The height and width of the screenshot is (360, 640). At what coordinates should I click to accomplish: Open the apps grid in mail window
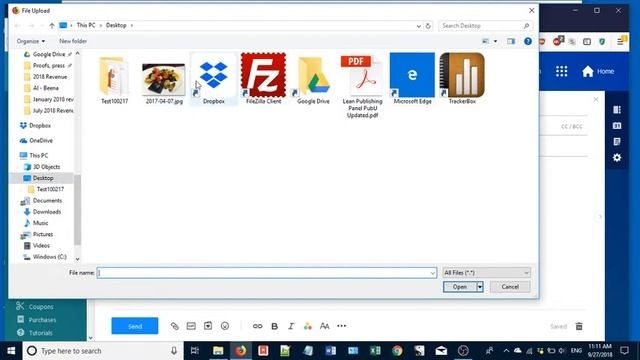click(x=562, y=71)
